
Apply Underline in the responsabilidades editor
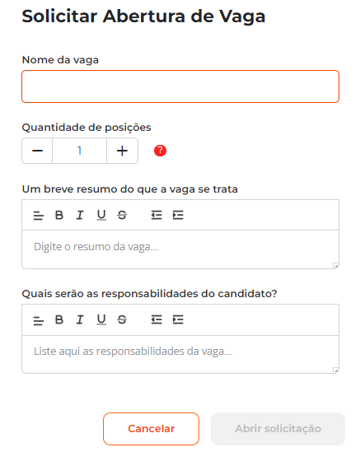101,320
